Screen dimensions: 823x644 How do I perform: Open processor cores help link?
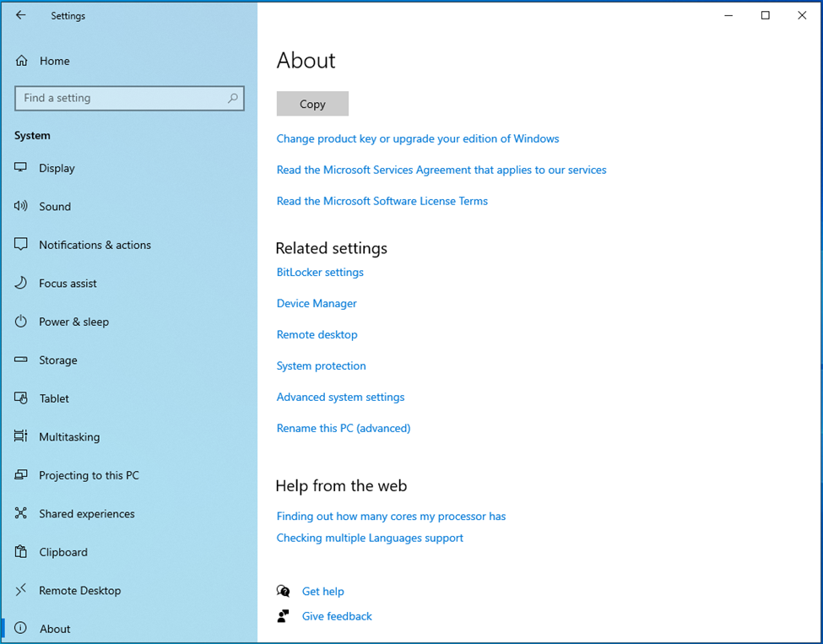coord(391,517)
